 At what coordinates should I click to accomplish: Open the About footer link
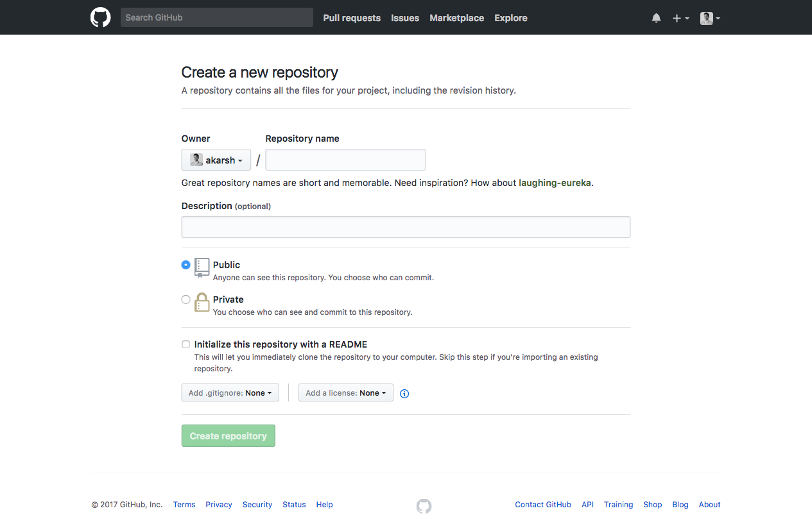point(710,505)
